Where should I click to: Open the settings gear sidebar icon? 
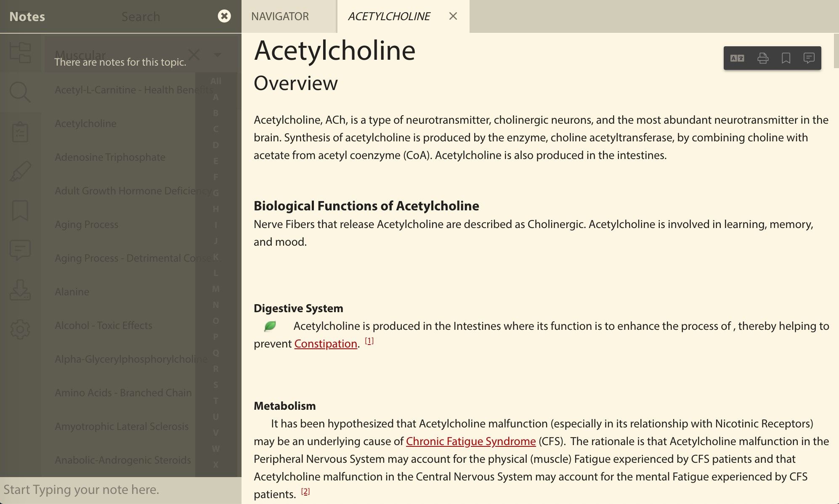(20, 329)
